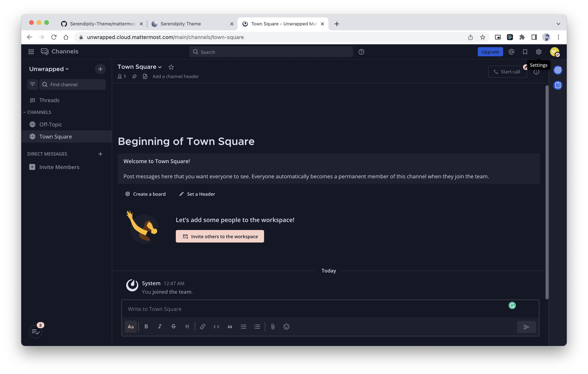Image resolution: width=588 pixels, height=374 pixels.
Task: Toggle formatting options with Aa button
Action: 131,327
